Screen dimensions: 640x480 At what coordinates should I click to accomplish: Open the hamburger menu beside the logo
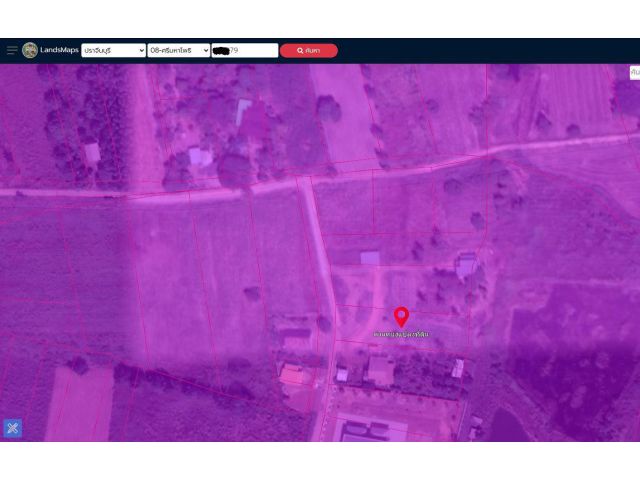[x=12, y=50]
